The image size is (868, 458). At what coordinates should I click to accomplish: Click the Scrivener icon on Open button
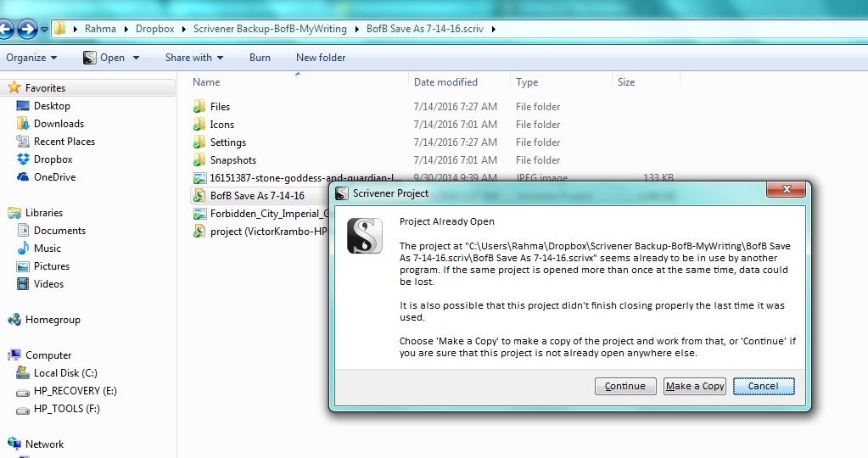(x=90, y=58)
